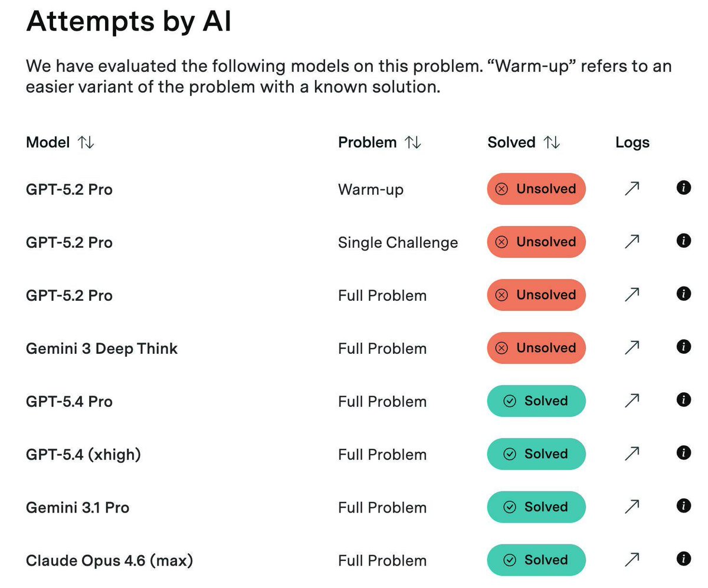
Task: Sort table by Problem column
Action: click(412, 143)
